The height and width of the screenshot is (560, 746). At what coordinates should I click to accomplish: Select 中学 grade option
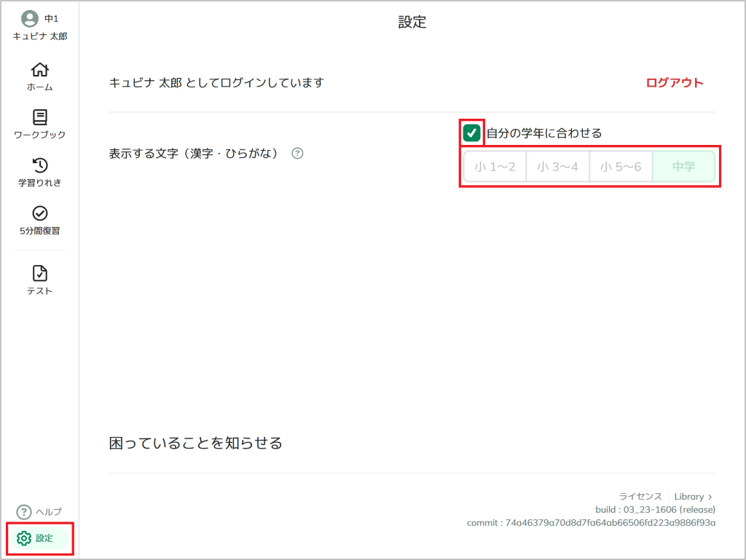pos(683,167)
